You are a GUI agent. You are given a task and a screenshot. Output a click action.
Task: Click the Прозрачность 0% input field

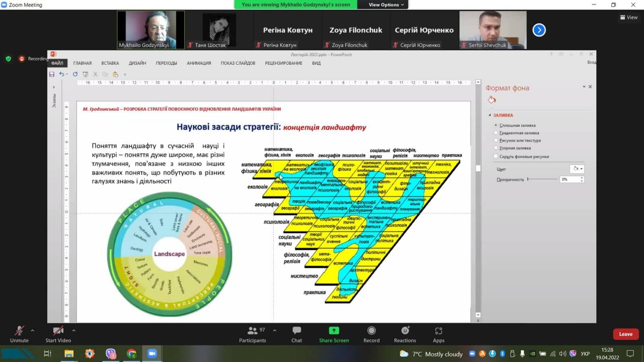tap(570, 179)
